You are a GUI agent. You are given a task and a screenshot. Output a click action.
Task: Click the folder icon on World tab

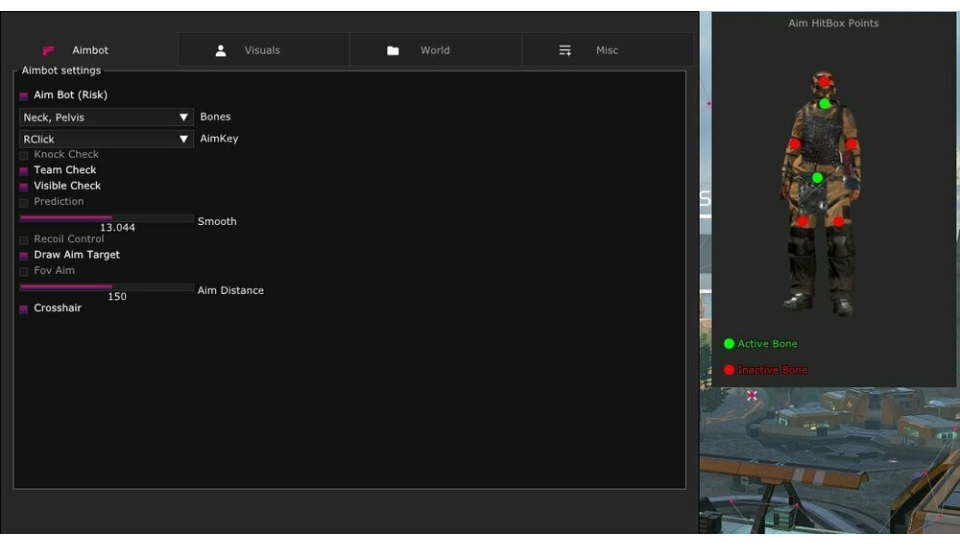[x=393, y=51]
